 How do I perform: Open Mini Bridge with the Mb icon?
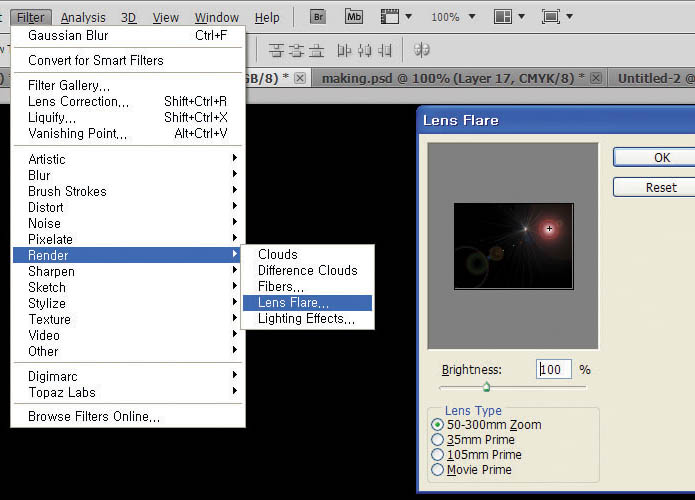click(x=354, y=17)
